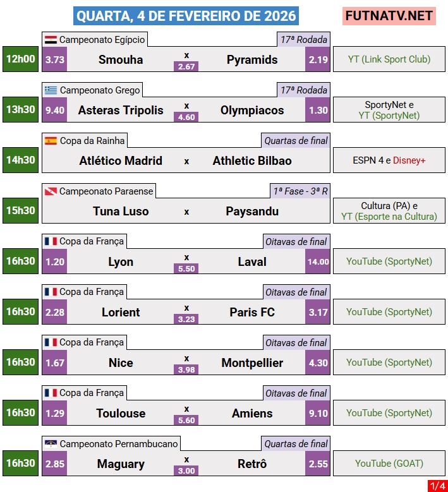Click the Egyptian flag icon
Screen dimensions: 448x492
(x=51, y=40)
